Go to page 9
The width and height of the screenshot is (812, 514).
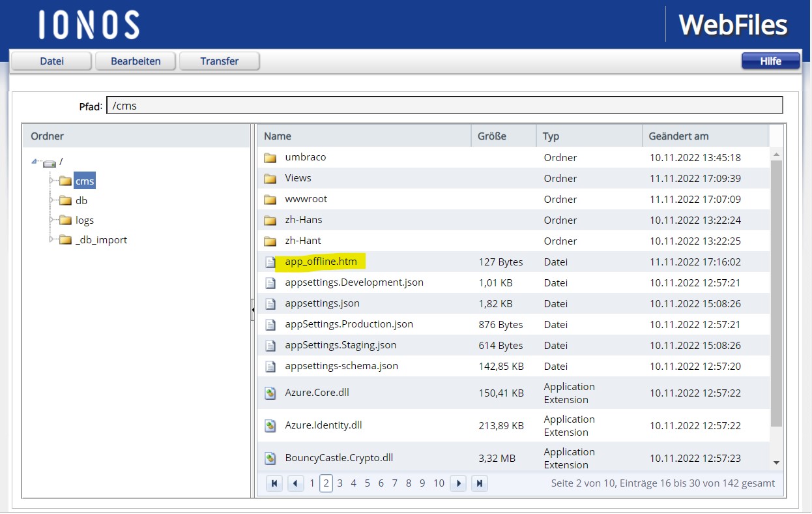422,483
